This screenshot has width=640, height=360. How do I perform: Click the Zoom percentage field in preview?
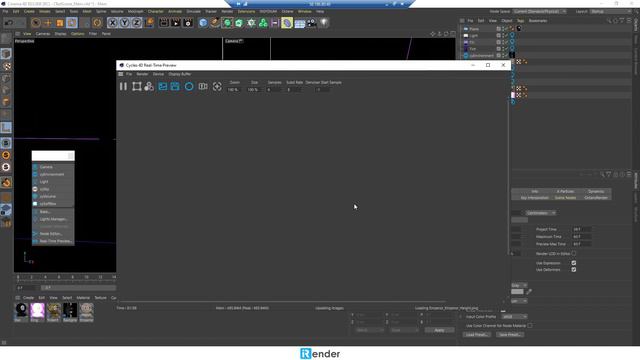[x=234, y=89]
